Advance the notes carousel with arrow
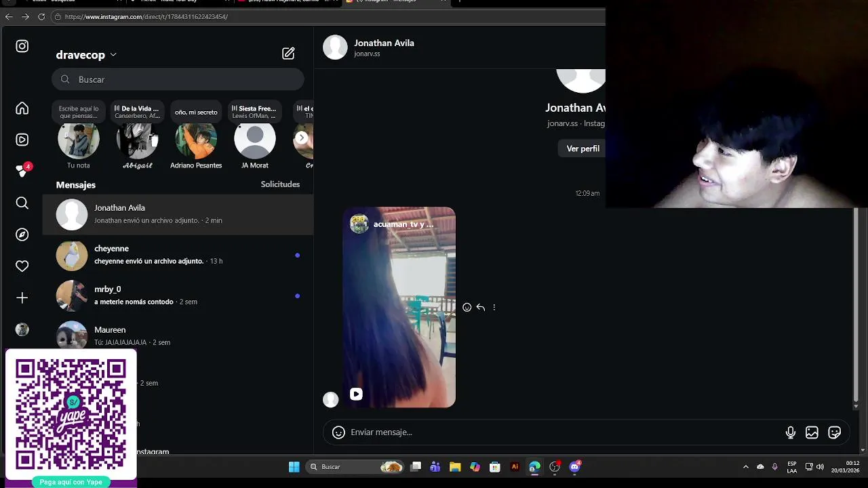Viewport: 868px width, 488px height. click(x=302, y=138)
